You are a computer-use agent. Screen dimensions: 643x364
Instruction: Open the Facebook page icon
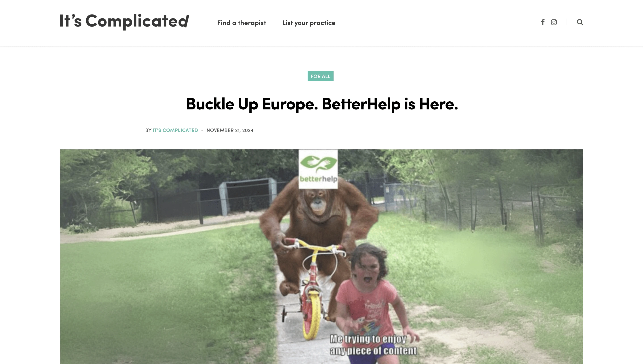[543, 22]
